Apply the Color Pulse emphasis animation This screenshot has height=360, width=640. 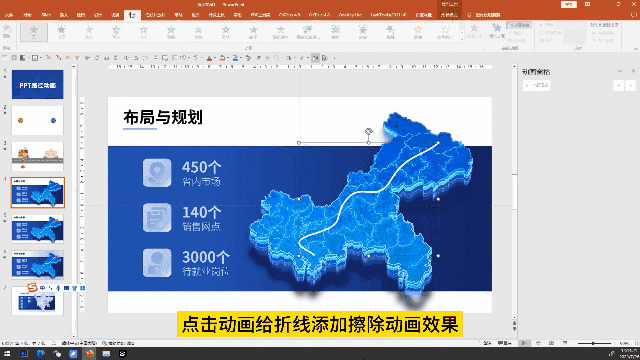[x=445, y=32]
